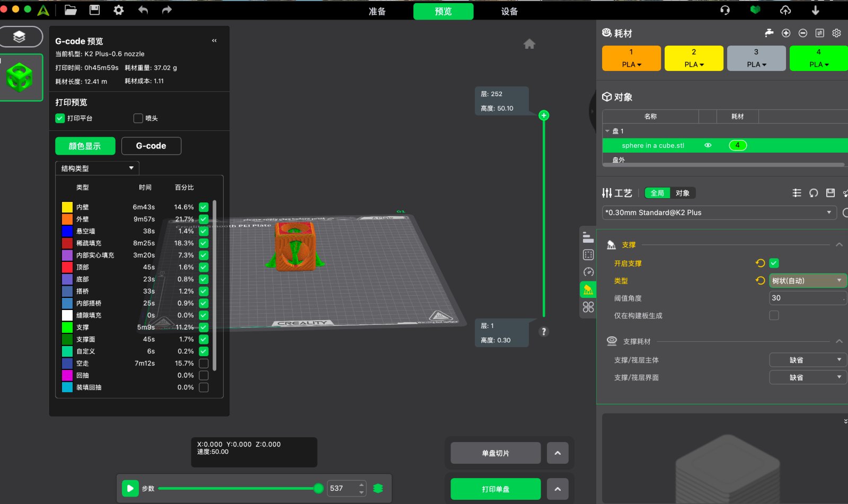
Task: Switch to the 准备 tab
Action: click(377, 11)
